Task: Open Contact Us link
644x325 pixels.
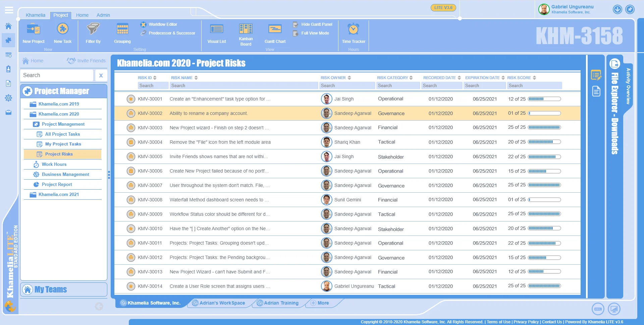Action: 552,322
